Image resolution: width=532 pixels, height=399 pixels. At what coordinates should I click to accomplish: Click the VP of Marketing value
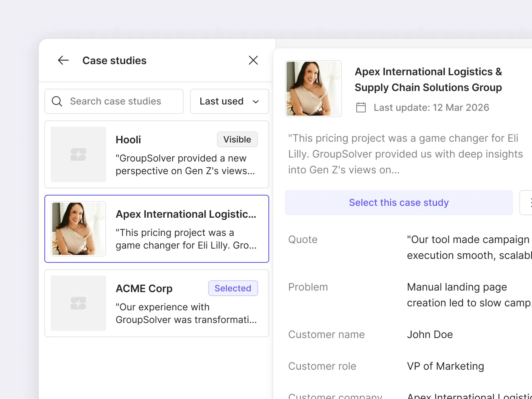click(x=446, y=366)
